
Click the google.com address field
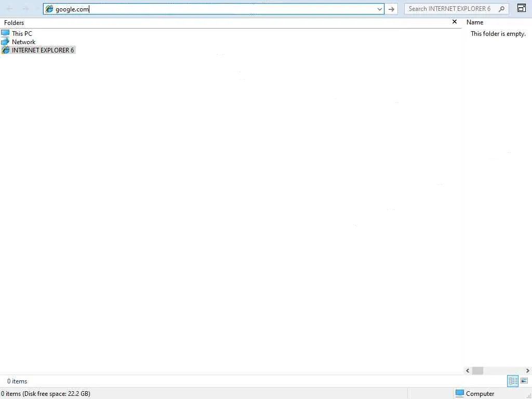(214, 9)
